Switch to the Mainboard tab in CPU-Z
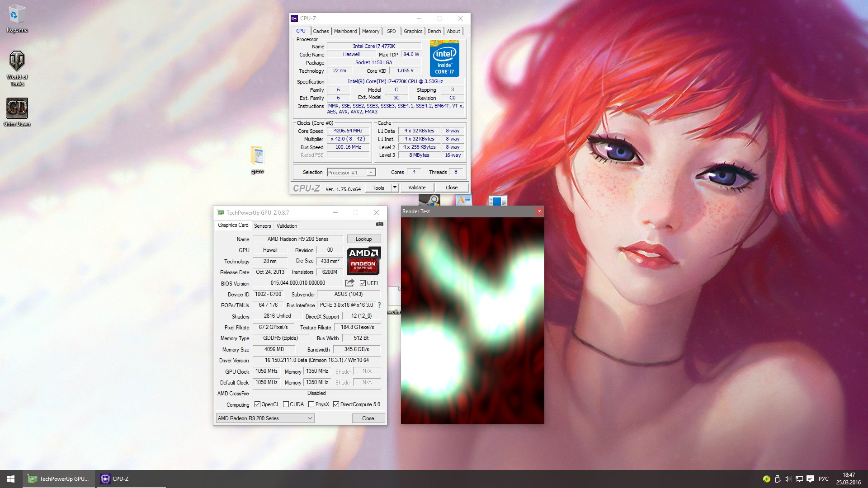 coord(345,31)
